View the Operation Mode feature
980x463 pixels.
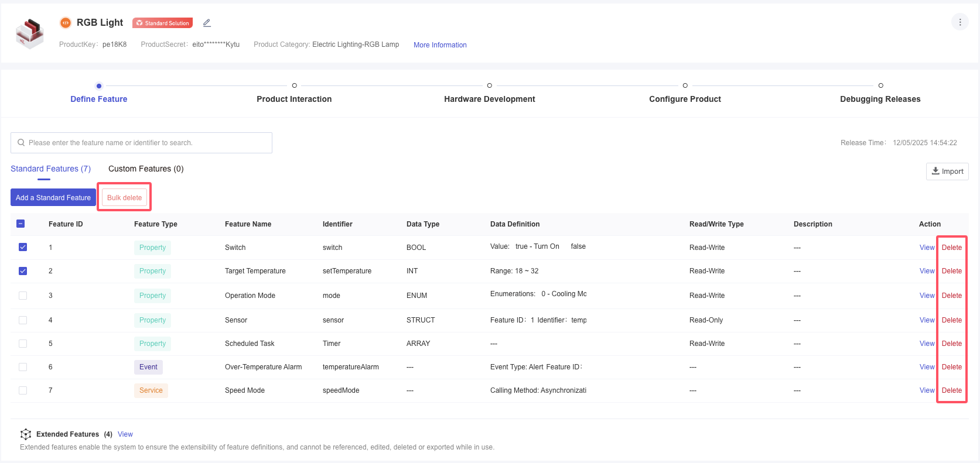tap(927, 296)
